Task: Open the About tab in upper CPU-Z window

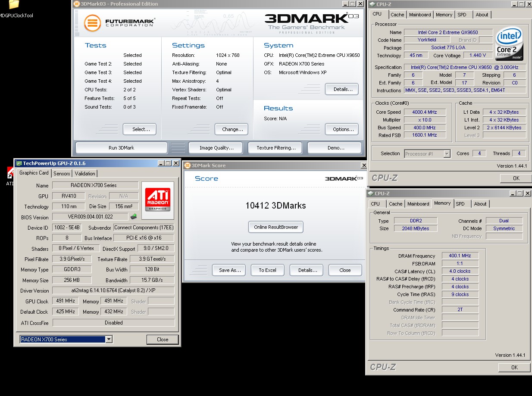Action: [x=482, y=15]
